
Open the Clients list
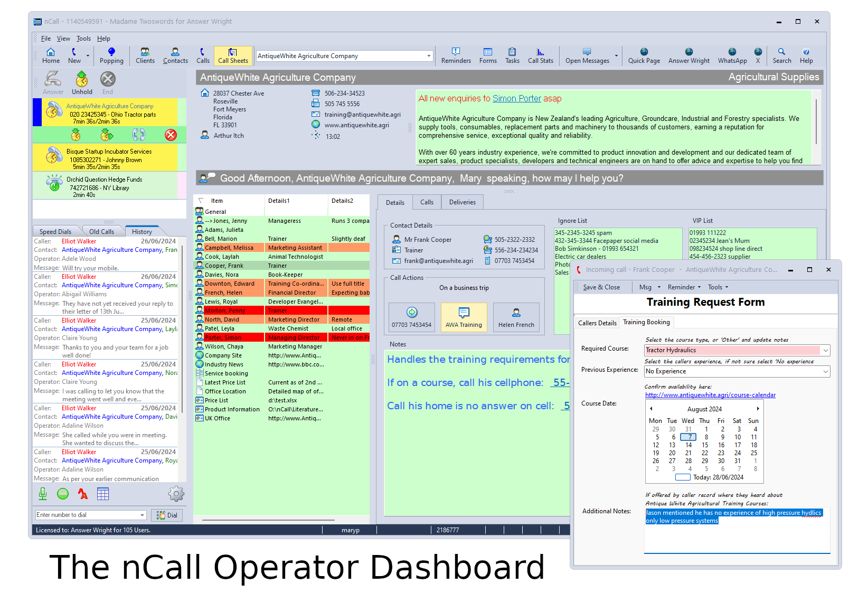coord(145,55)
